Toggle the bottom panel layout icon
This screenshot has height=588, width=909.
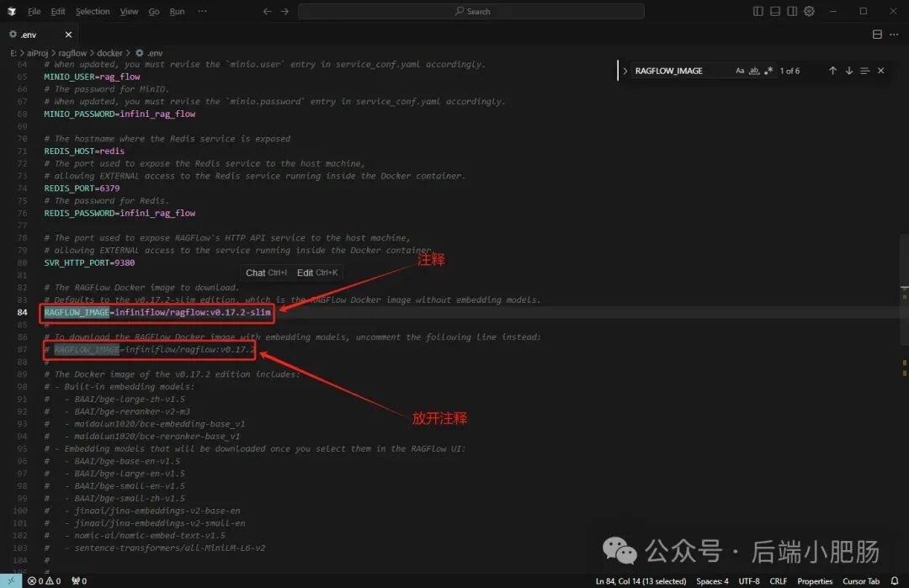(775, 11)
